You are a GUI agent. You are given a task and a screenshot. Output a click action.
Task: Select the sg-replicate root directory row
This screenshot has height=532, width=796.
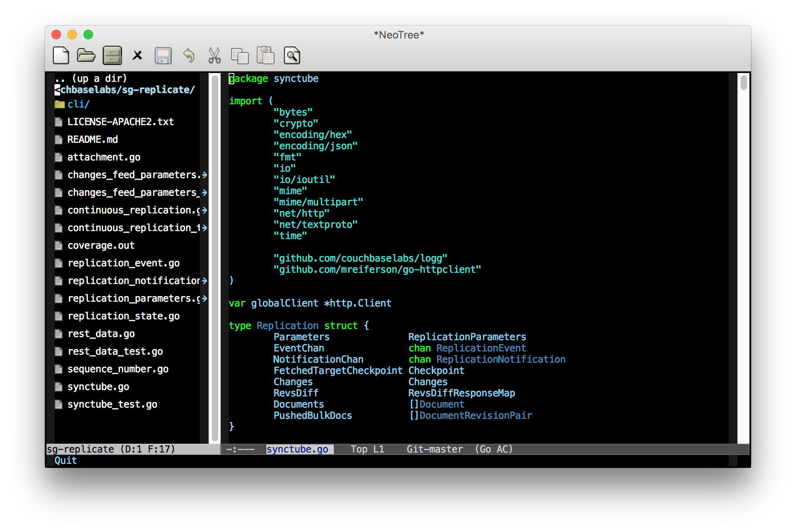125,89
